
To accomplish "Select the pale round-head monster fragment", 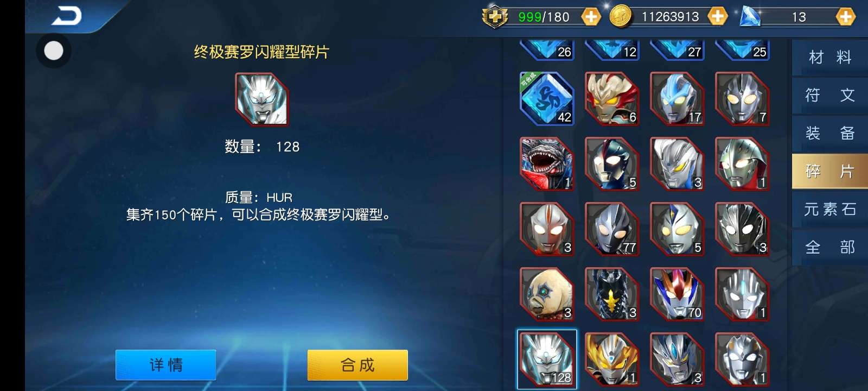I will click(547, 294).
